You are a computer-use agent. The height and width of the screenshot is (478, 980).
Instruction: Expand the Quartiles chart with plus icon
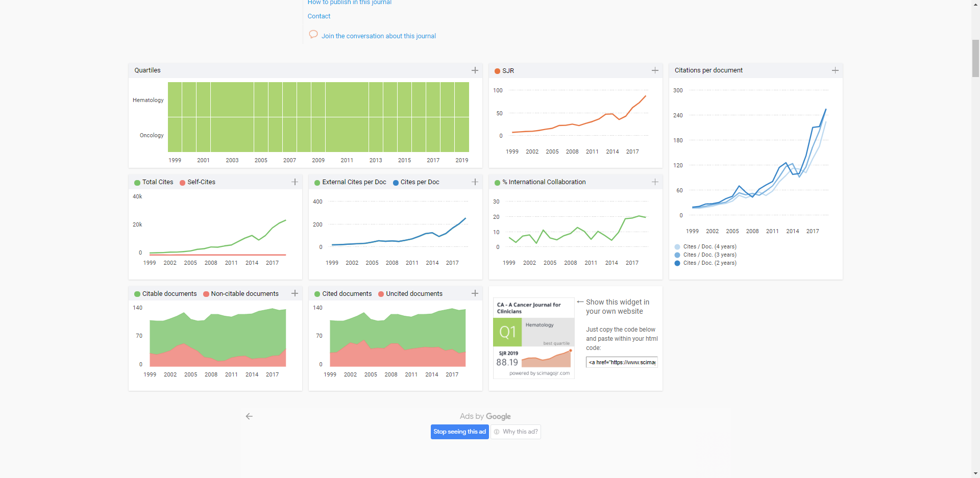(475, 70)
